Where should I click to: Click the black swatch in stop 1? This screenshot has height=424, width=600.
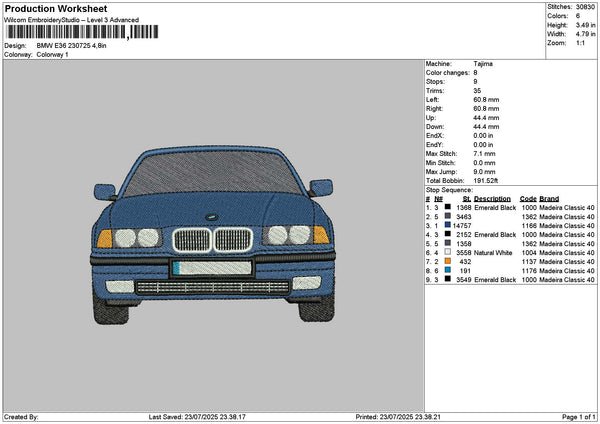[447, 207]
